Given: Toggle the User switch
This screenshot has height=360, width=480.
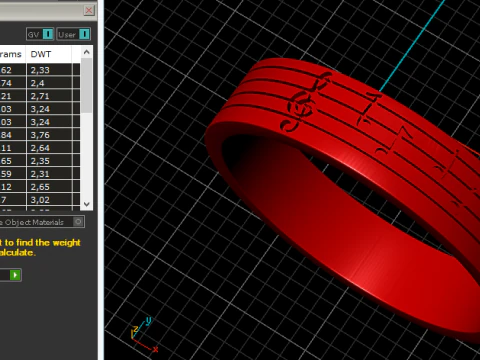Looking at the screenshot, I should coord(84,34).
